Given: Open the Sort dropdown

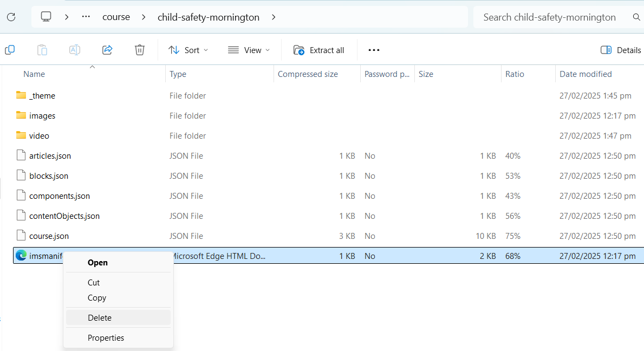Looking at the screenshot, I should [188, 50].
